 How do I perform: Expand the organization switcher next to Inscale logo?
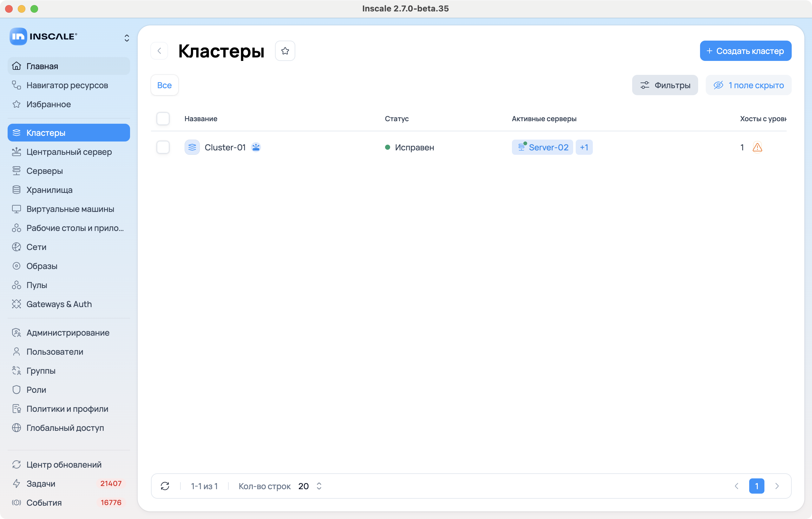(127, 38)
